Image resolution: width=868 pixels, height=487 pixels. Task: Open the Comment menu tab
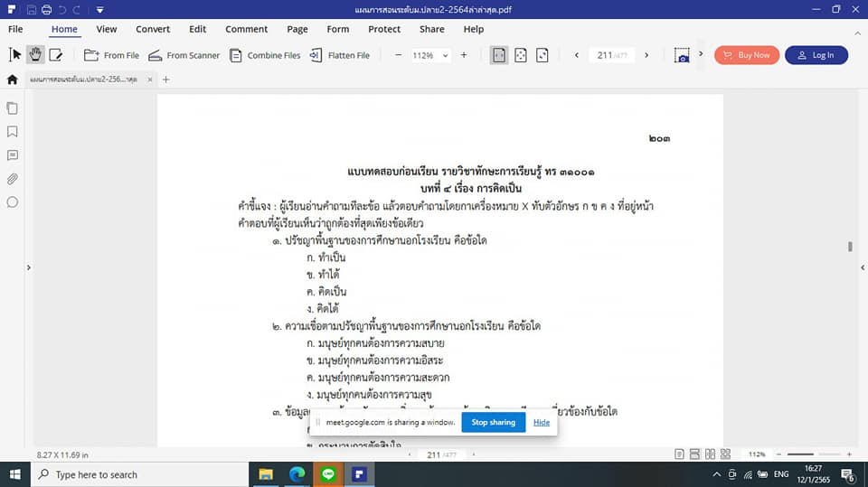pyautogui.click(x=246, y=29)
